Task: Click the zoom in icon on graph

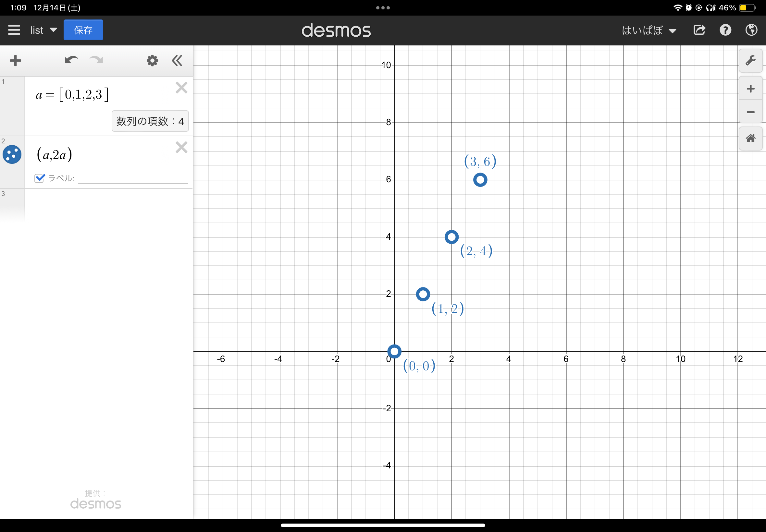Action: [751, 88]
